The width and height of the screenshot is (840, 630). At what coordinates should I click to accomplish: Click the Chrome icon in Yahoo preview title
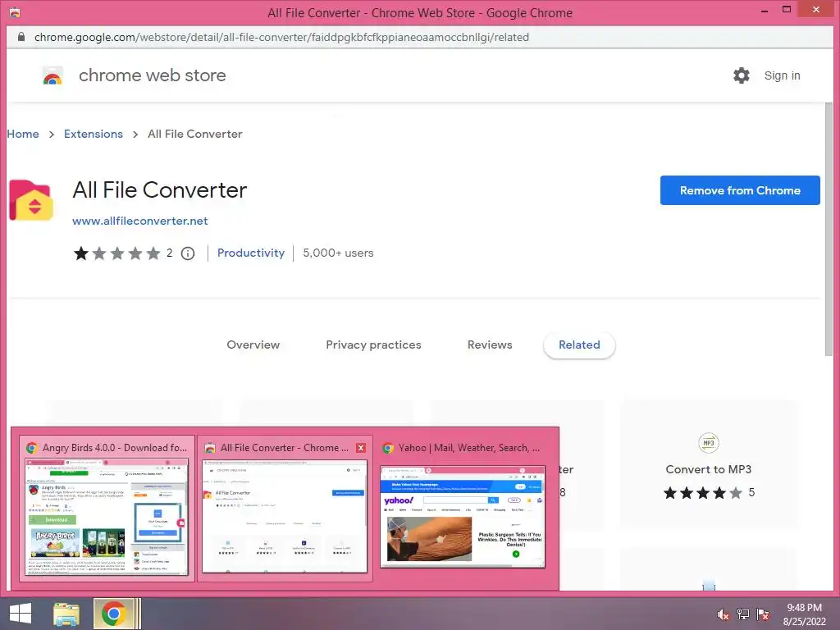(388, 448)
